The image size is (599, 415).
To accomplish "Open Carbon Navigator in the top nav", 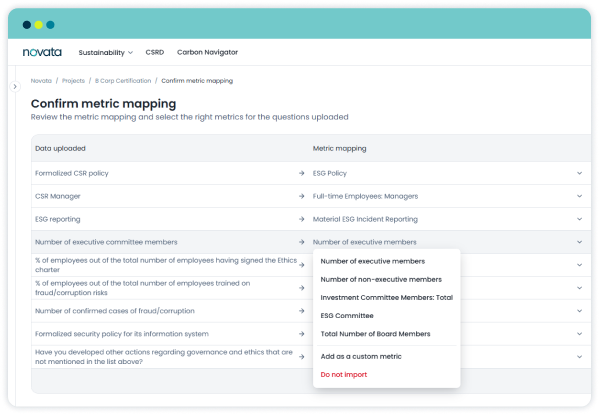I will click(207, 52).
